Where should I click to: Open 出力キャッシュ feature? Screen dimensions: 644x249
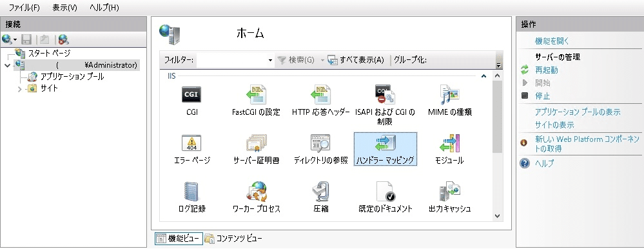point(449,197)
